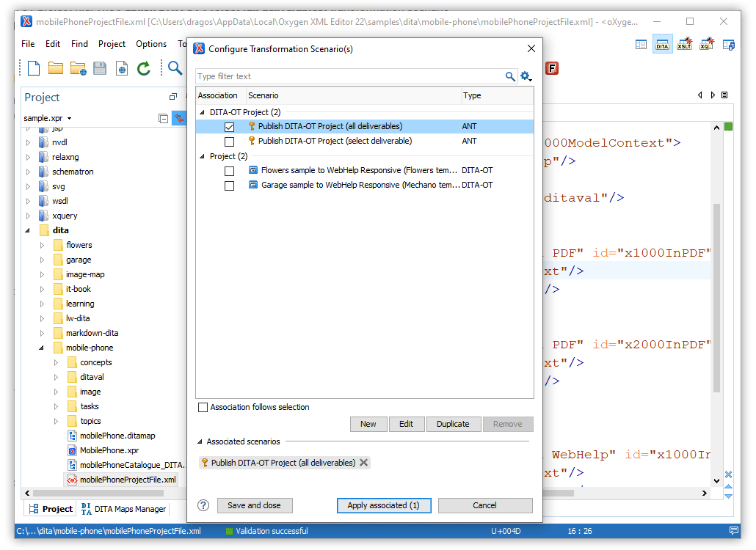756x550 pixels.
Task: Open the database perspective icon
Action: (729, 45)
